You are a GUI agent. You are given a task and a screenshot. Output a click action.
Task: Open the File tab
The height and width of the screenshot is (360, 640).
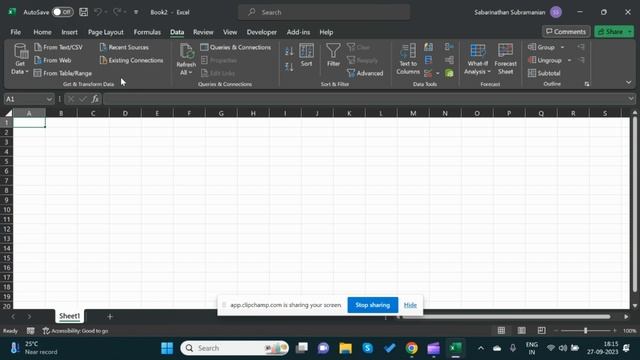click(x=16, y=32)
